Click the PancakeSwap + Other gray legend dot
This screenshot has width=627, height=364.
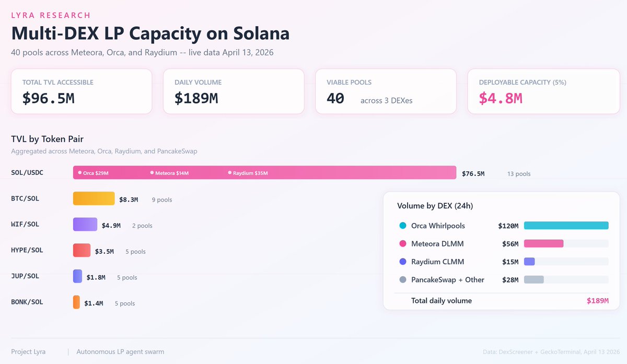tap(403, 279)
